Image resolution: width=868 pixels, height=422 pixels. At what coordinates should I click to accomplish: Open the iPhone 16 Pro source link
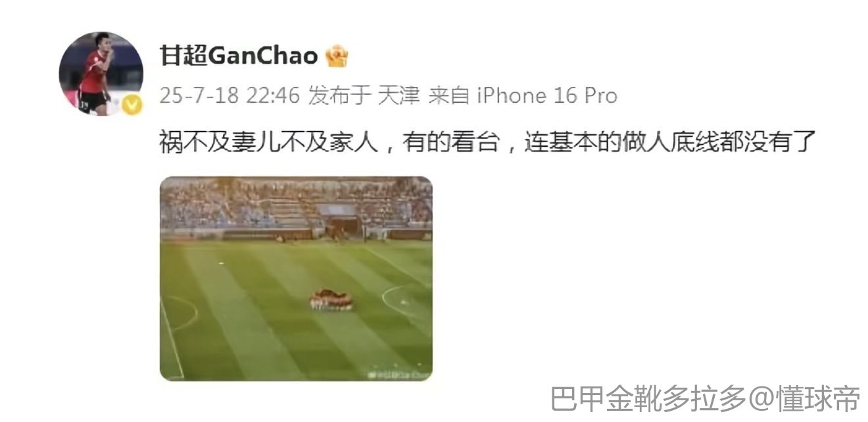tap(547, 96)
